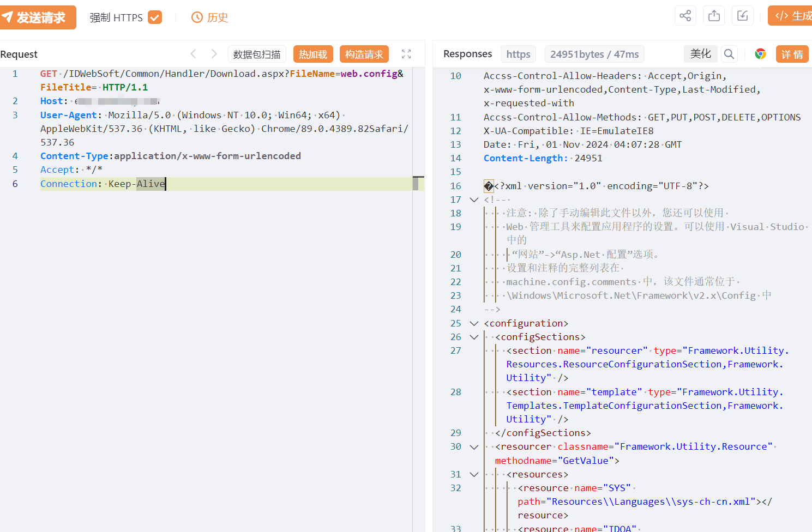The image size is (812, 532).
Task: Click the </configSections> closing tag
Action: point(543,433)
